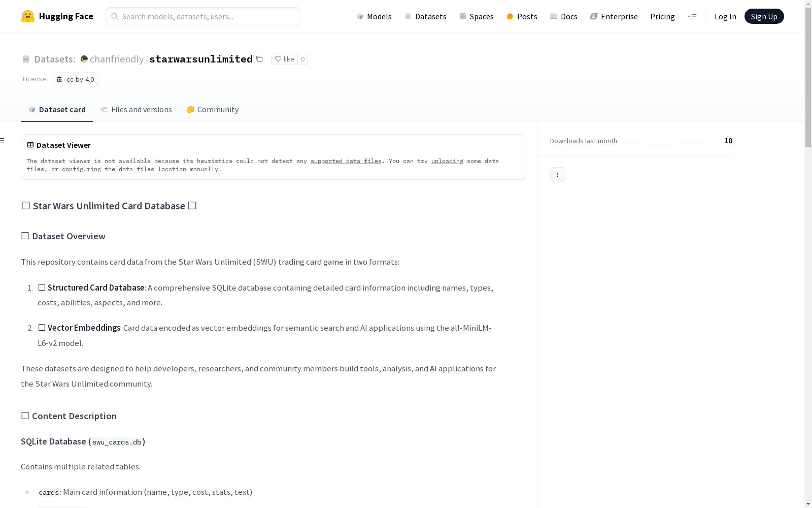Focus the search models input field

[x=203, y=16]
